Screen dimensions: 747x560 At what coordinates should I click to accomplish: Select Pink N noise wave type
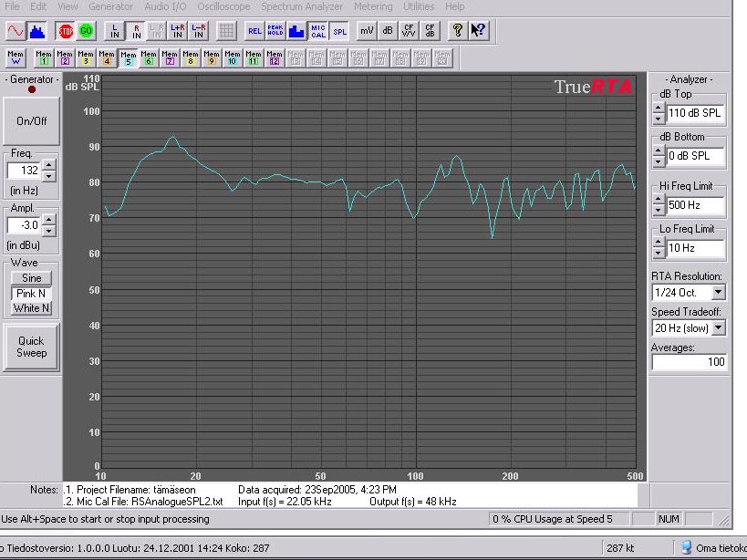[x=31, y=293]
